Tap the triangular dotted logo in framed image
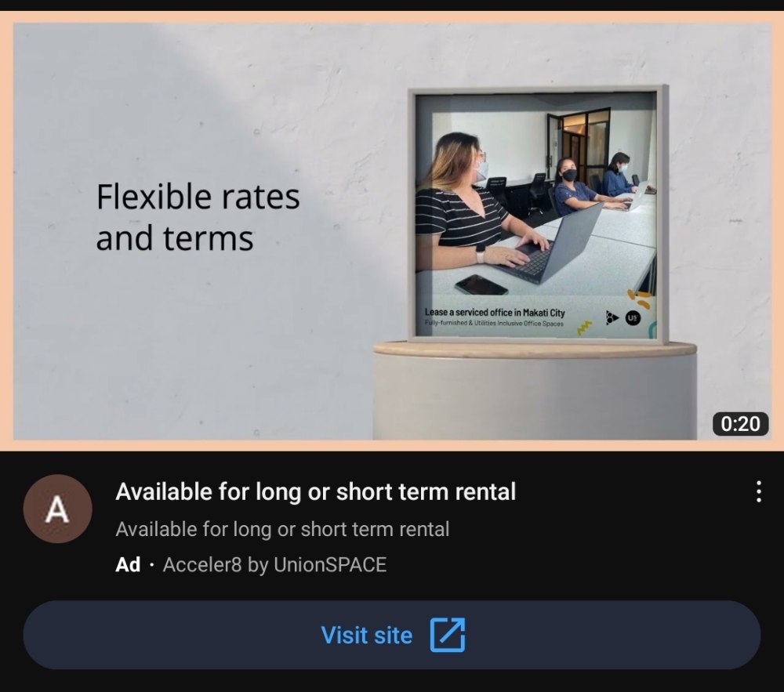The image size is (784, 692). point(612,317)
